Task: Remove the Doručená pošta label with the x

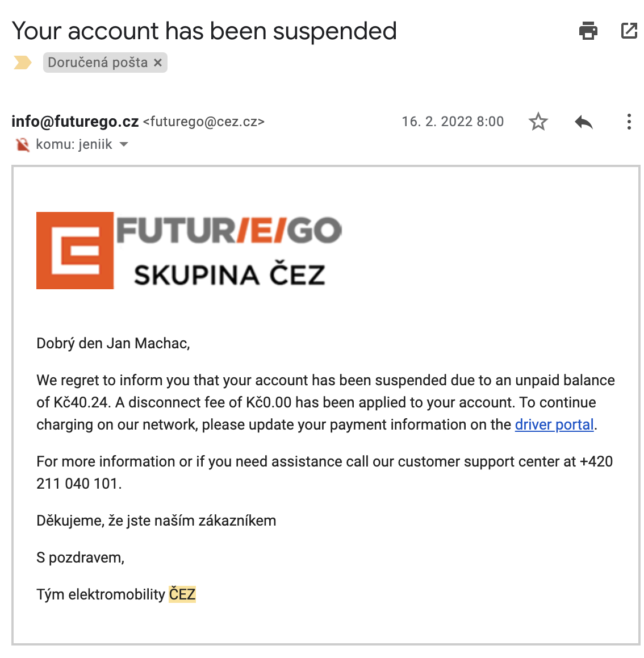Action: [x=158, y=63]
